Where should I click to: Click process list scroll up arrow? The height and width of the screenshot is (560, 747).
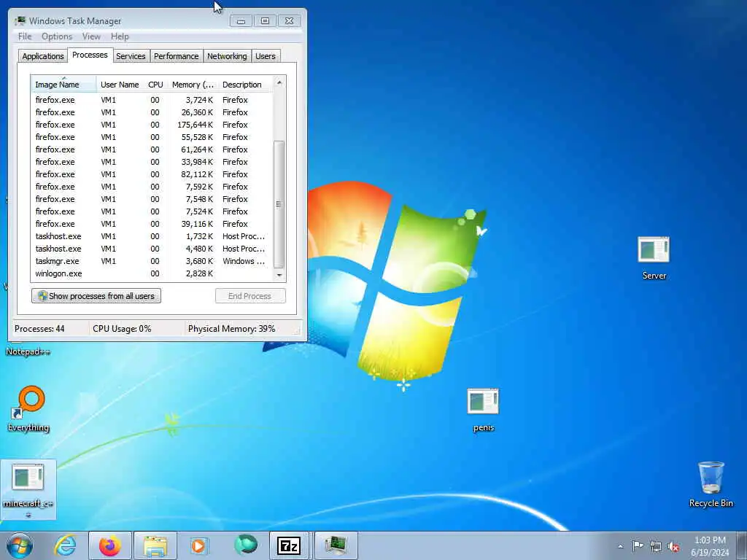(x=279, y=83)
